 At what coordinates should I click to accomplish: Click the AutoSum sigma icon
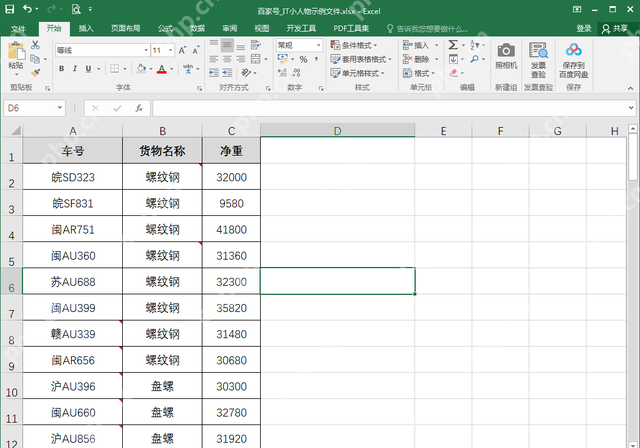pos(453,45)
